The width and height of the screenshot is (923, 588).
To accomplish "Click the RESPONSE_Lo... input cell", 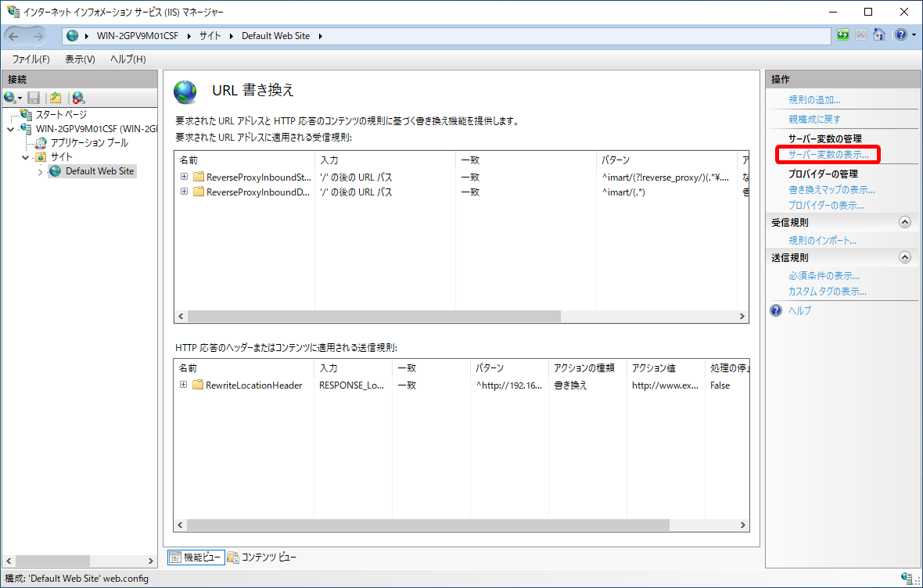I will click(351, 385).
